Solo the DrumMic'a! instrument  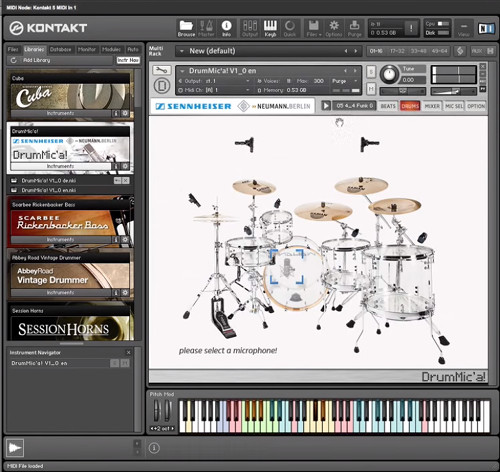[x=371, y=72]
